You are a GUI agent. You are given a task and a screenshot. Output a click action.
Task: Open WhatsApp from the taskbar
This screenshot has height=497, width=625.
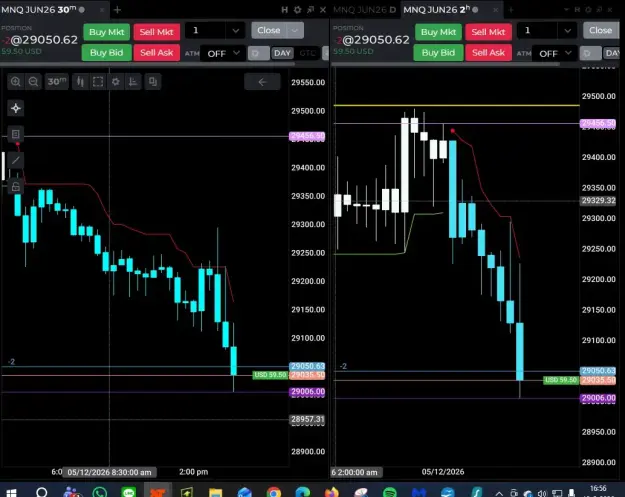tap(100, 493)
